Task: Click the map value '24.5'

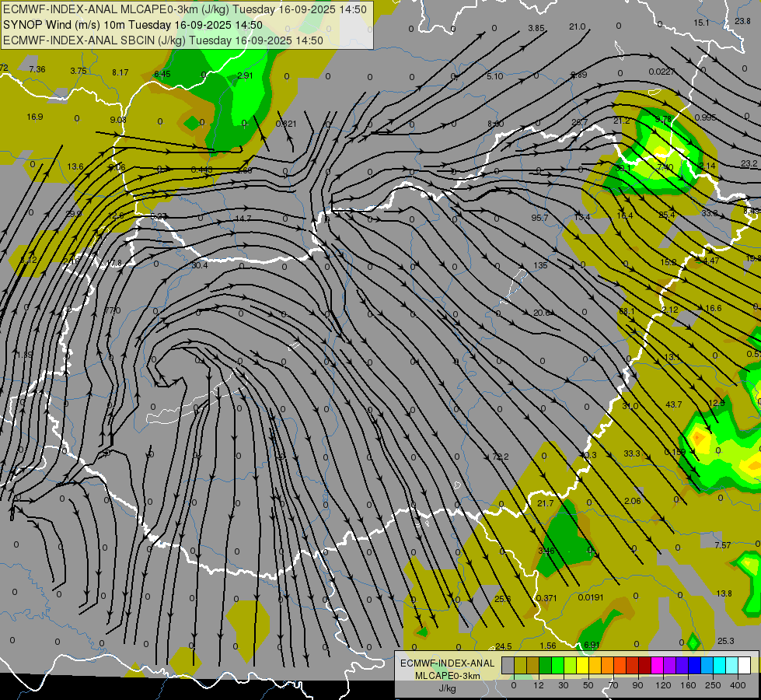Action: tap(503, 646)
